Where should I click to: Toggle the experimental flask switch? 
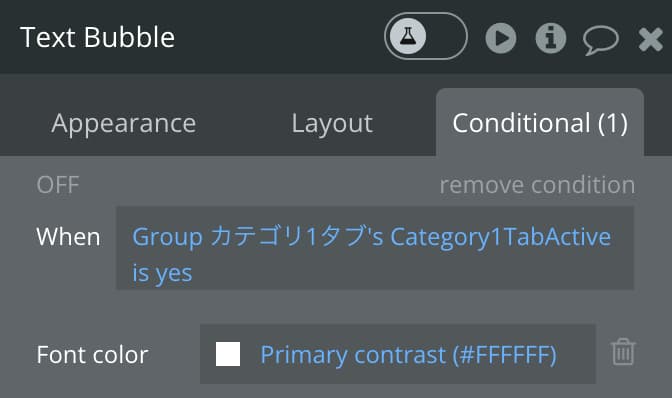[426, 36]
